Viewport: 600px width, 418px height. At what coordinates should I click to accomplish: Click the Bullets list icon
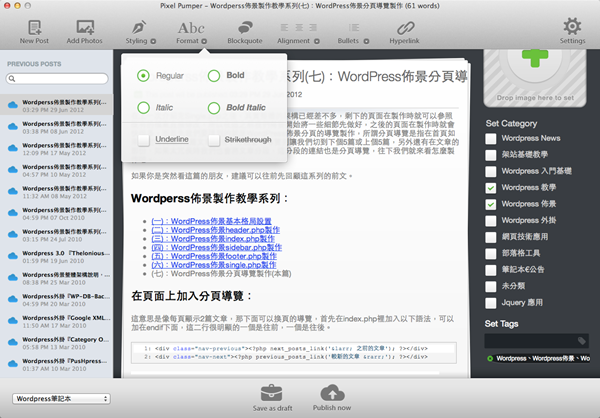pyautogui.click(x=354, y=28)
